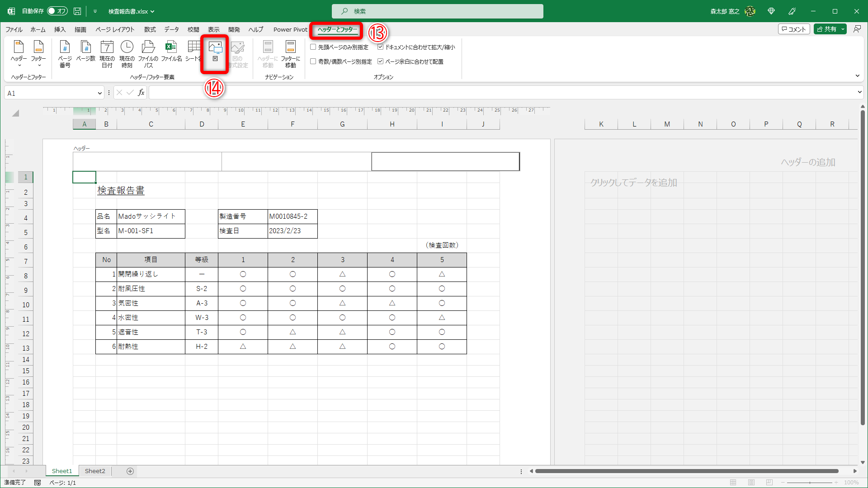Image resolution: width=868 pixels, height=488 pixels.
Task: Click the center header section box
Action: 296,161
